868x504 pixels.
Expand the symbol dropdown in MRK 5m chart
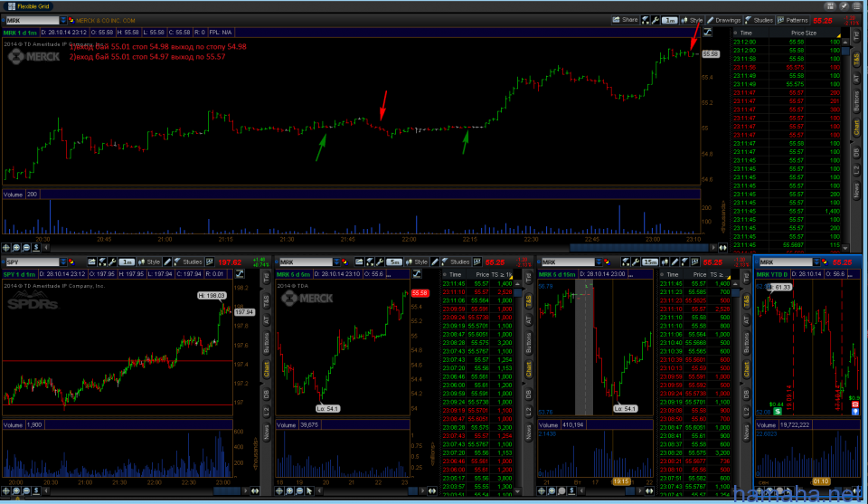click(336, 262)
